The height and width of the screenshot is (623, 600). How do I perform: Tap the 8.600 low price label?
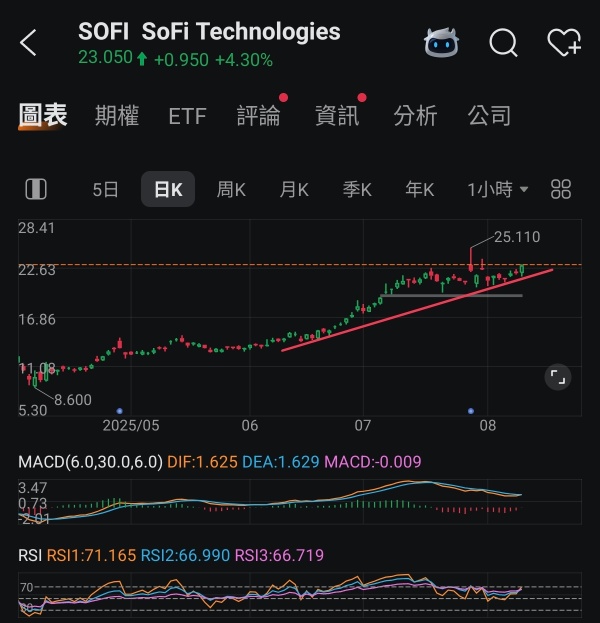coord(73,400)
